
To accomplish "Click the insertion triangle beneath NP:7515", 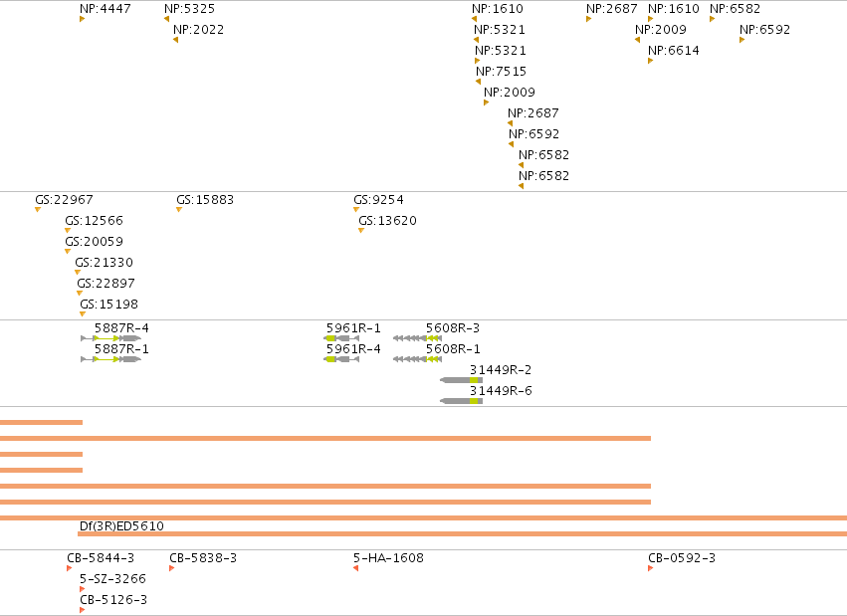I will [478, 82].
